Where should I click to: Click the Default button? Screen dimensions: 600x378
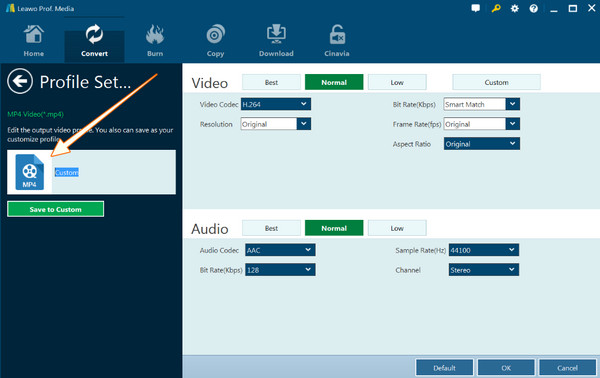point(444,368)
